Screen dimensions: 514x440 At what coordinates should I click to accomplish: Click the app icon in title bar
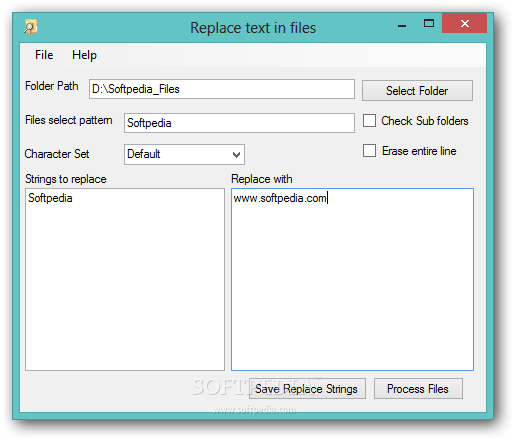pos(30,27)
